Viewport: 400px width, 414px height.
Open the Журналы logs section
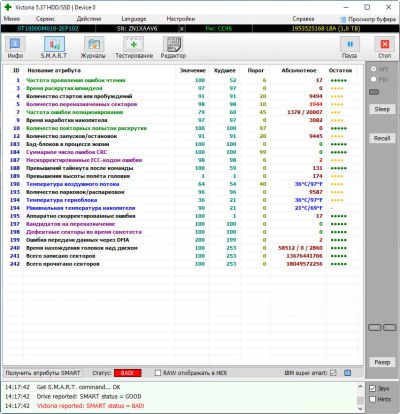pos(93,48)
